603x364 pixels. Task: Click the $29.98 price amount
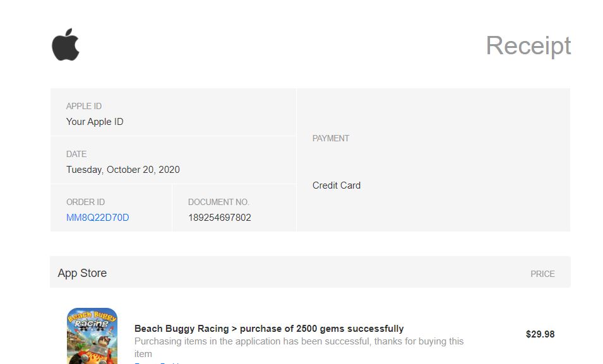point(540,334)
